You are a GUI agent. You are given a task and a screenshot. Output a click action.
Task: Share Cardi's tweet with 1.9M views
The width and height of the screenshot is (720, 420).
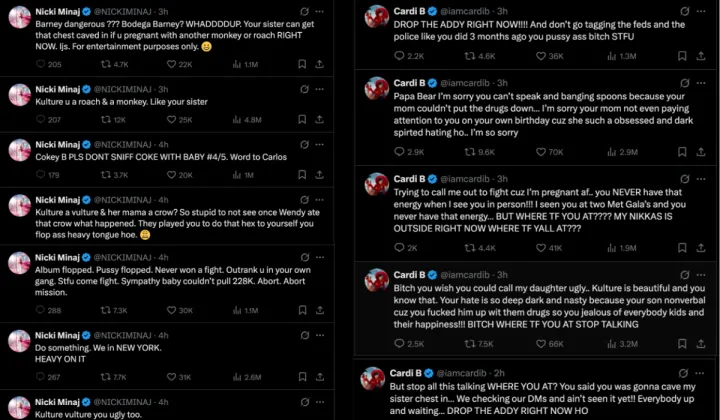pyautogui.click(x=705, y=247)
